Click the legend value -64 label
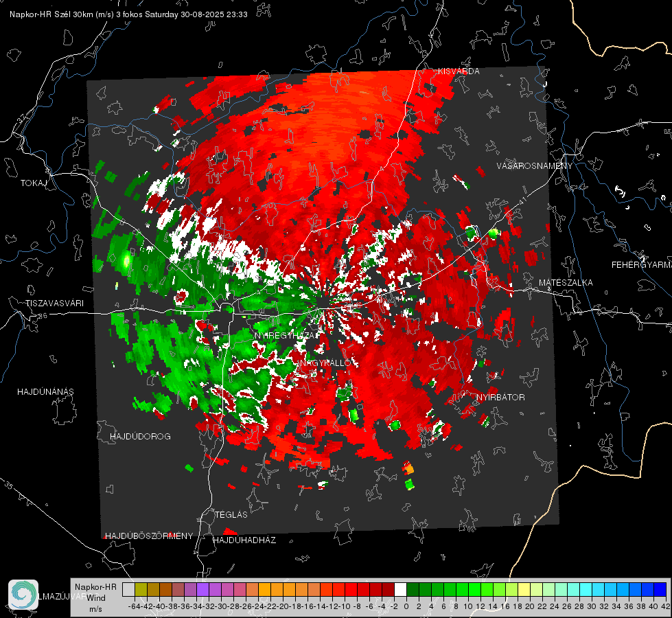This screenshot has width=672, height=618. (135, 606)
